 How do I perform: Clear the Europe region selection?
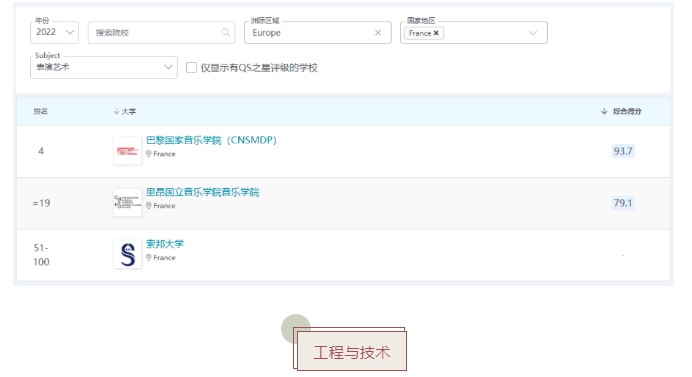click(378, 33)
